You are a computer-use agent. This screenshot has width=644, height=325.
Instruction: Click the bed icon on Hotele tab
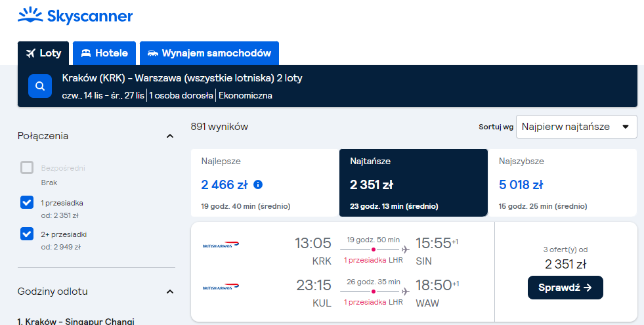pyautogui.click(x=86, y=53)
